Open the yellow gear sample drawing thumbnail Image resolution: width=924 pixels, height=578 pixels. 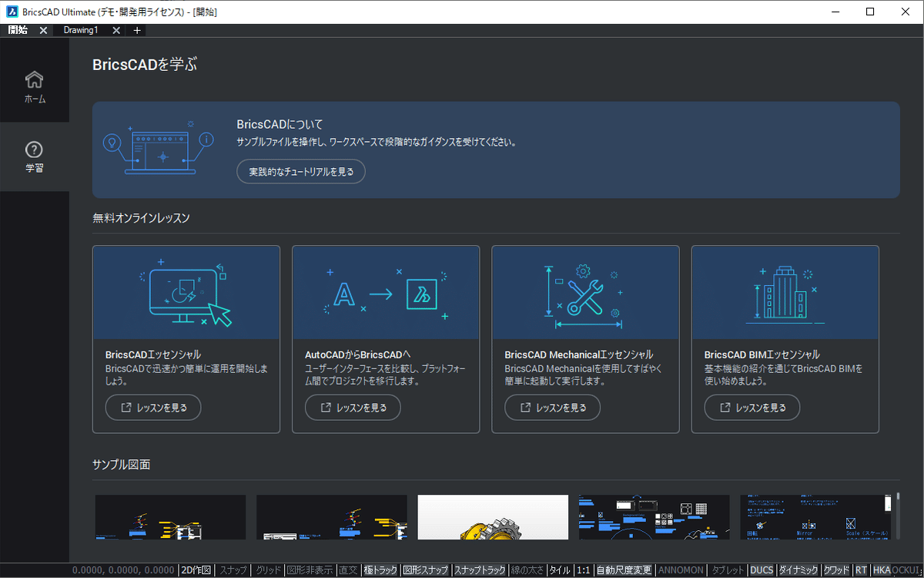(493, 517)
